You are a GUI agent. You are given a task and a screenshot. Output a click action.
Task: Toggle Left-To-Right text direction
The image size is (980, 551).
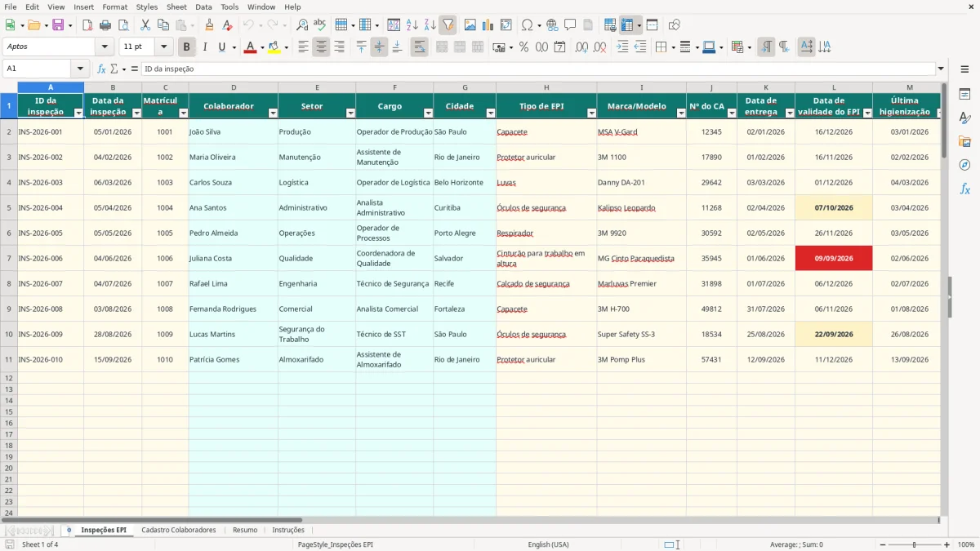(766, 47)
